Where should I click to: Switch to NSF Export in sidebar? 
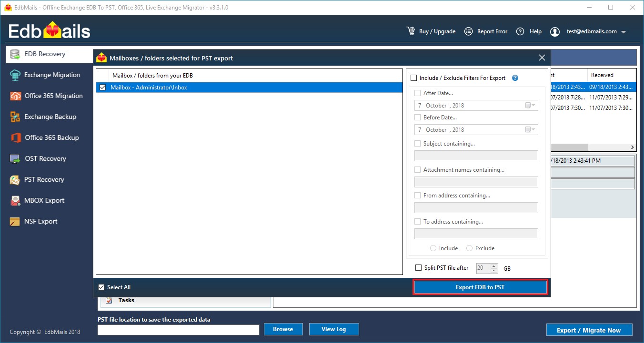coord(40,222)
